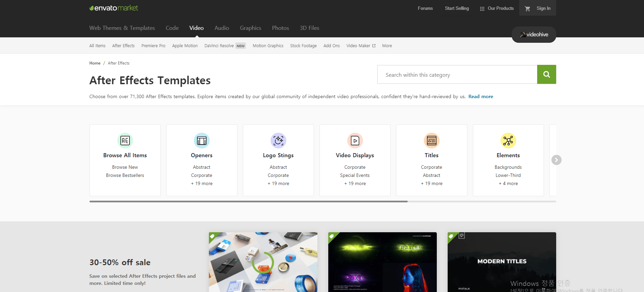The image size is (644, 292).
Task: Select the Video menu tab
Action: (x=197, y=28)
